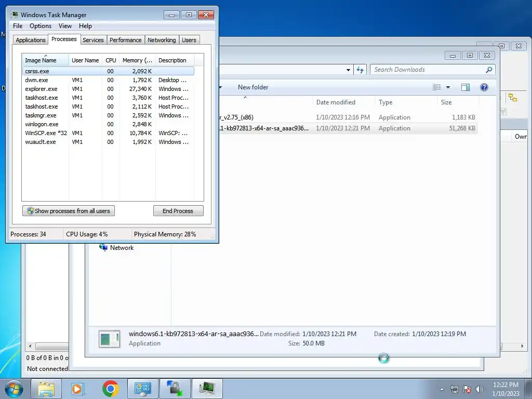Open the File menu in Task Manager
Image resolution: width=532 pixels, height=399 pixels.
[18, 26]
